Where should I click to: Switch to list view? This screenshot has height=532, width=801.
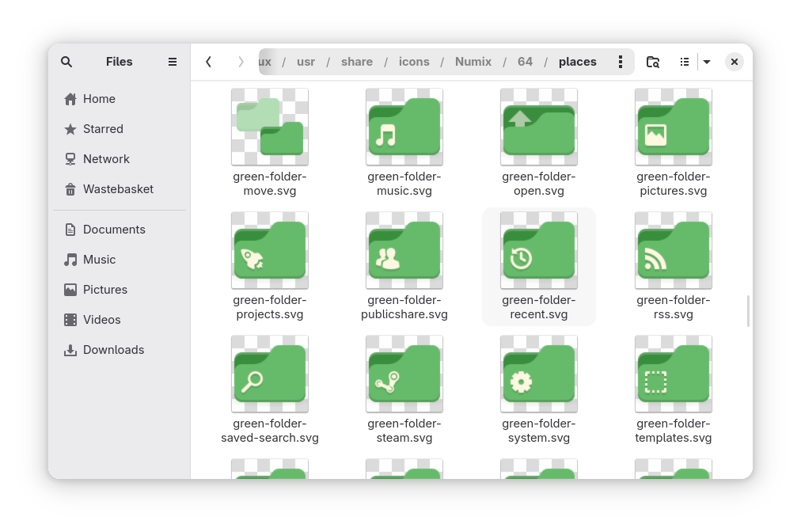[x=685, y=62]
